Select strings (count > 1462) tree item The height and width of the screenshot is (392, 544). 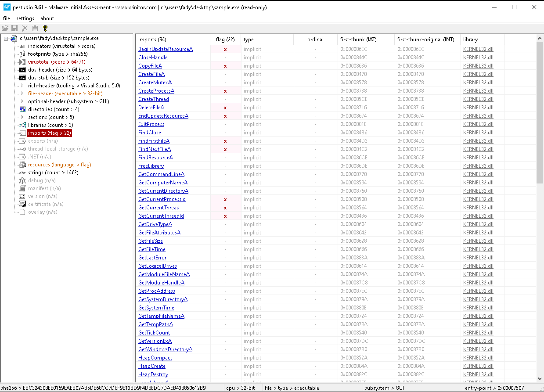[x=53, y=173]
